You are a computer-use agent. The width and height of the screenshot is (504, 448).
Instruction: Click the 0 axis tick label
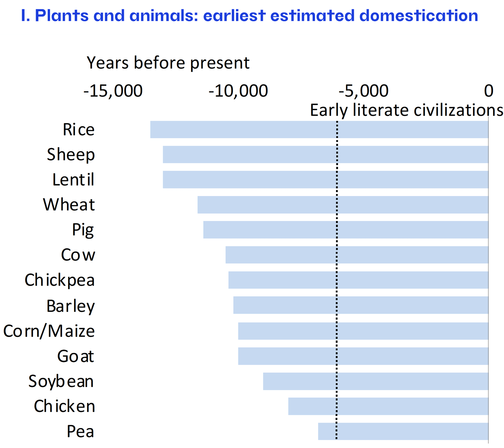click(x=489, y=91)
